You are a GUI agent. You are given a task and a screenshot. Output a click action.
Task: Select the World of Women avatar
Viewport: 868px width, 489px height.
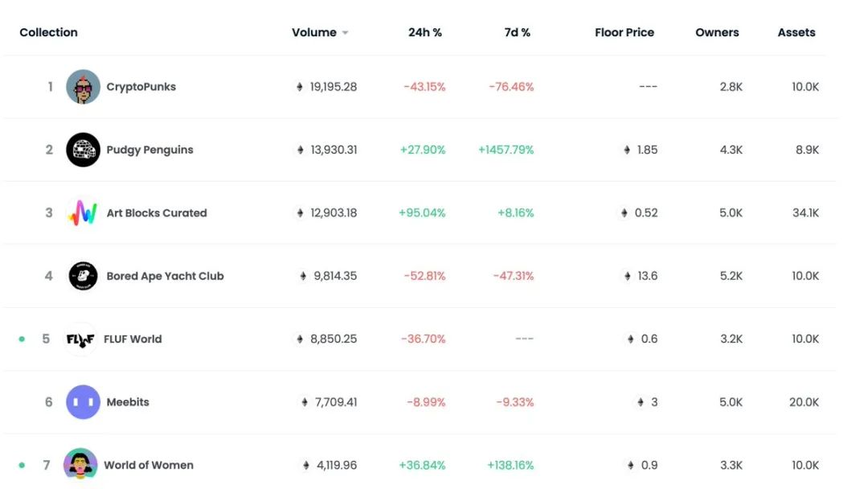[x=80, y=465]
